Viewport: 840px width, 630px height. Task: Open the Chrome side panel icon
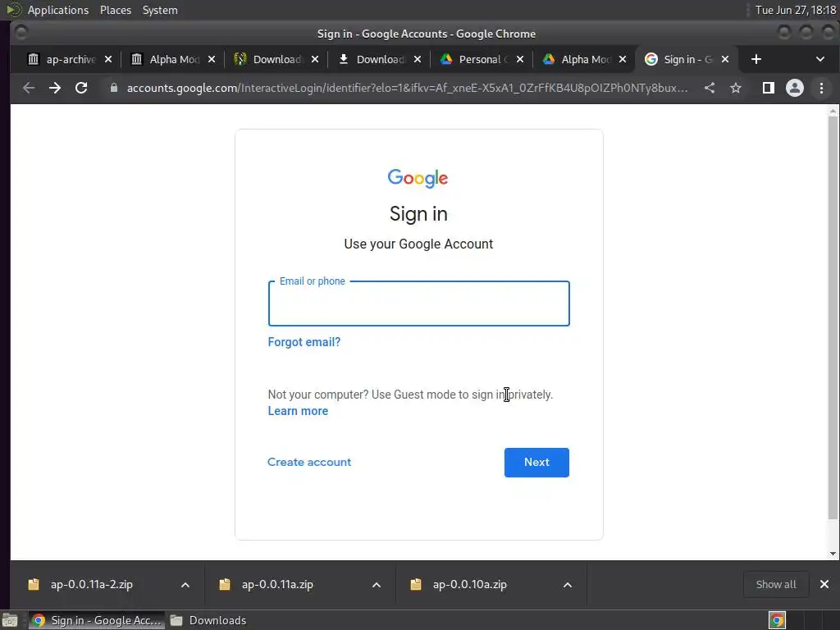coord(768,88)
